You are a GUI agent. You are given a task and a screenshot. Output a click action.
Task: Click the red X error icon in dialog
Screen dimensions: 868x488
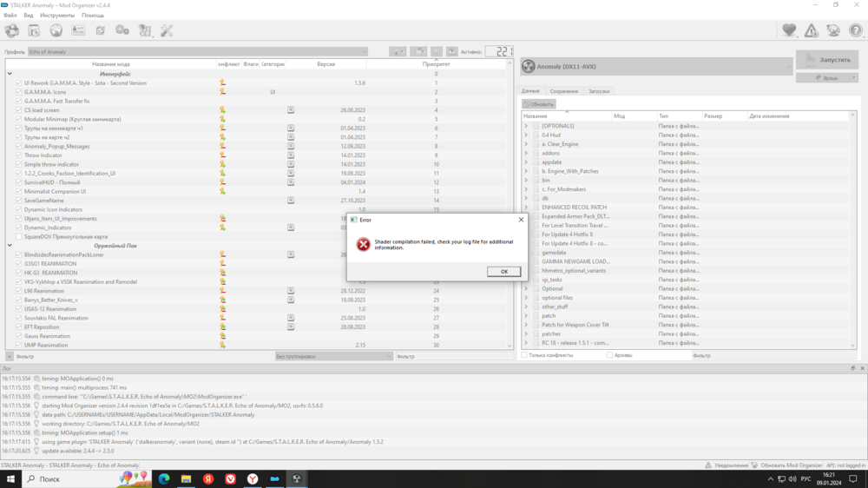(x=364, y=245)
